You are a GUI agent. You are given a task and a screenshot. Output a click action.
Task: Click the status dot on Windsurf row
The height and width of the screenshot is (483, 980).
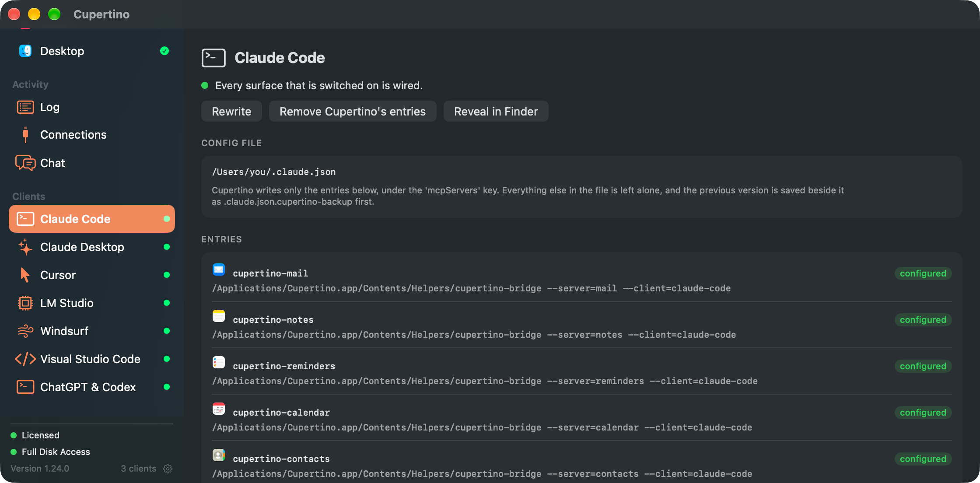167,331
